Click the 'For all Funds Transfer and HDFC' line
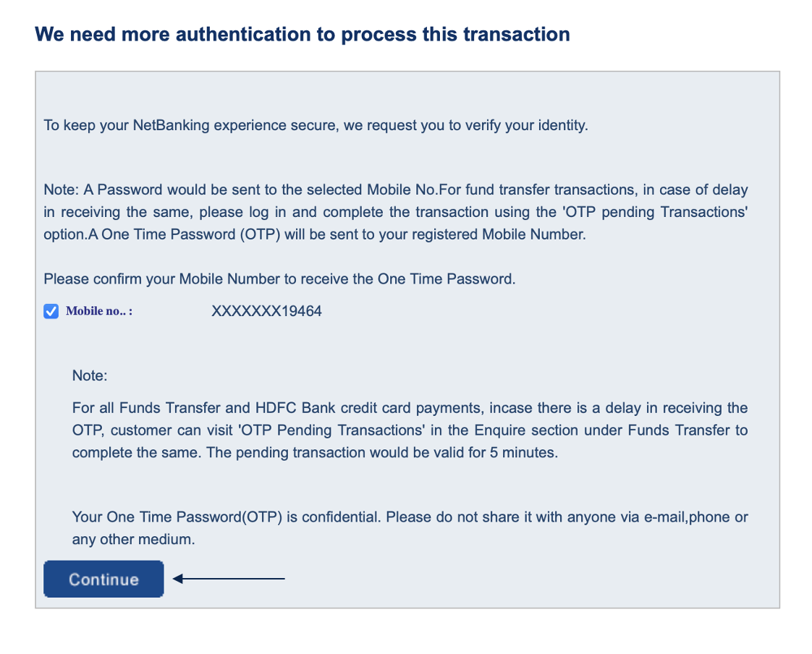This screenshot has width=812, height=654. (x=410, y=408)
